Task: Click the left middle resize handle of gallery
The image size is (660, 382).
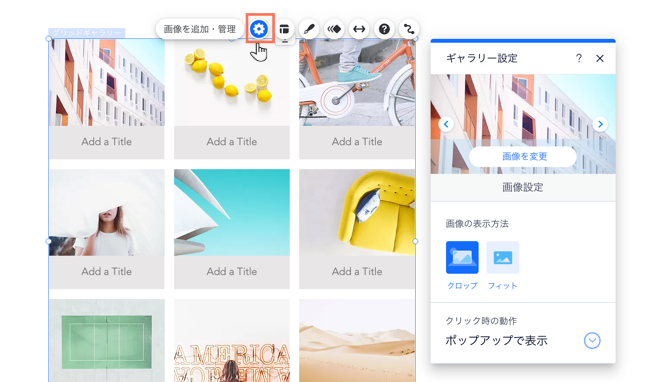Action: click(x=49, y=241)
